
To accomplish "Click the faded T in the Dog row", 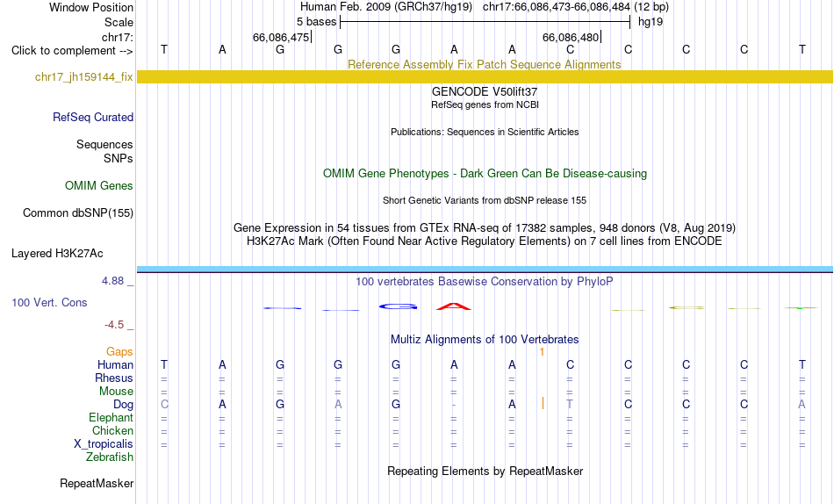I will click(x=570, y=405).
